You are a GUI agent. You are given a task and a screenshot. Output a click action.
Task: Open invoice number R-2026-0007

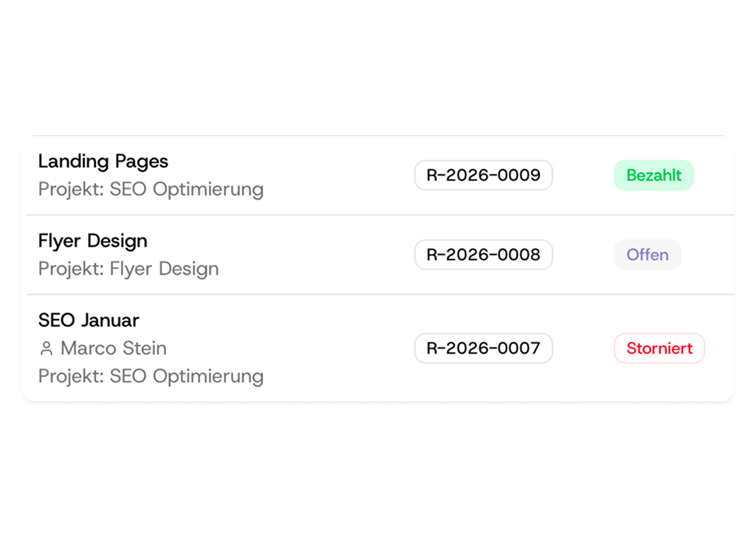[484, 348]
